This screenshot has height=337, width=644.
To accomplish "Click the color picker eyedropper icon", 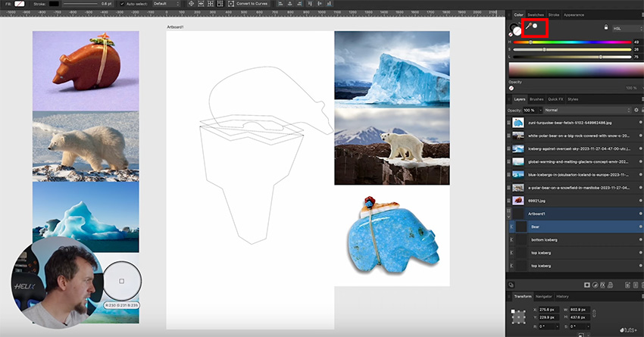I will (529, 27).
